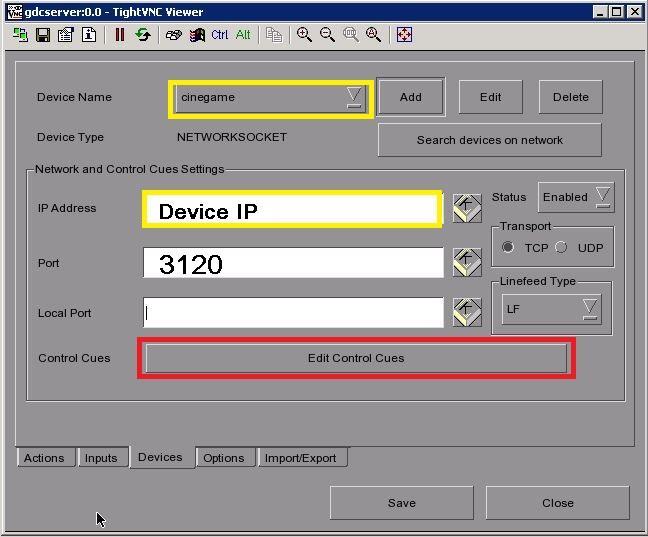This screenshot has width=648, height=537.
Task: Show Connection info icon
Action: click(x=89, y=35)
